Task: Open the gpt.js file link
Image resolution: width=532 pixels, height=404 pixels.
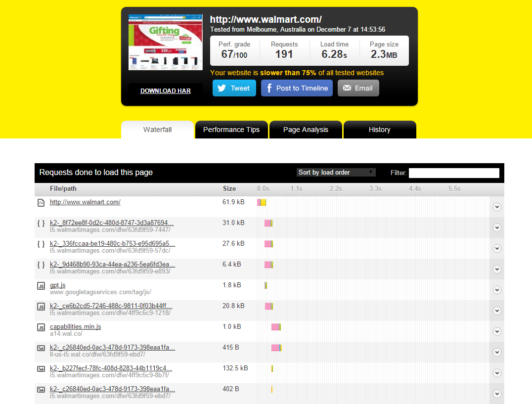Action: click(x=58, y=285)
